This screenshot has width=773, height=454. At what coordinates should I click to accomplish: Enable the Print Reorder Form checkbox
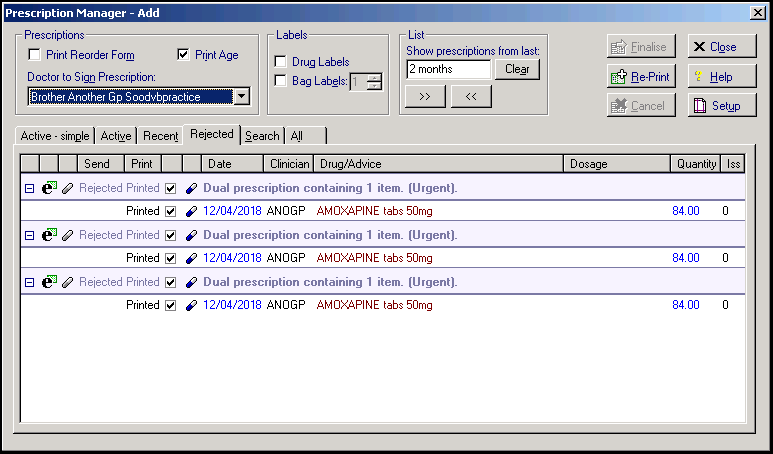click(x=35, y=56)
